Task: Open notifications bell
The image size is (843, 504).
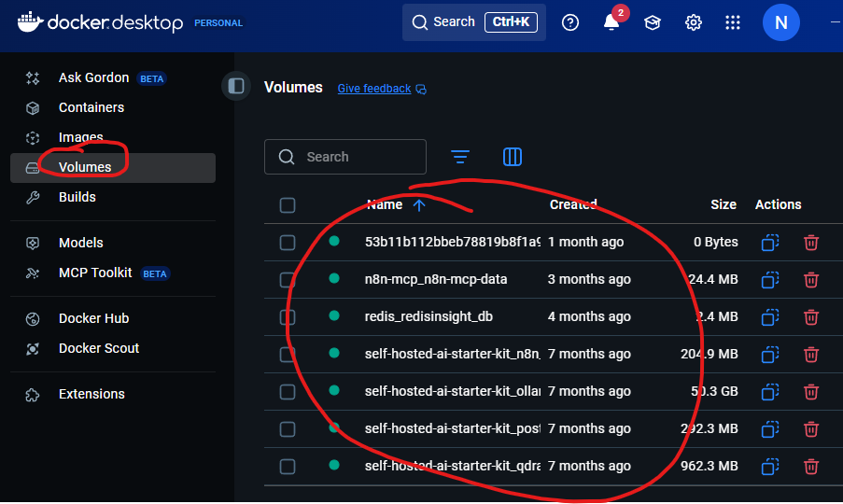Action: [611, 22]
